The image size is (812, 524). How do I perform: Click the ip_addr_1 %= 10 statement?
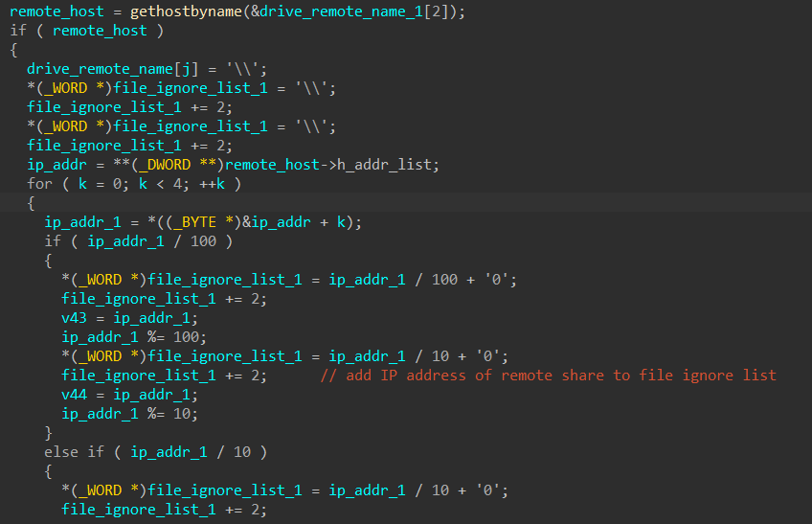pos(130,414)
